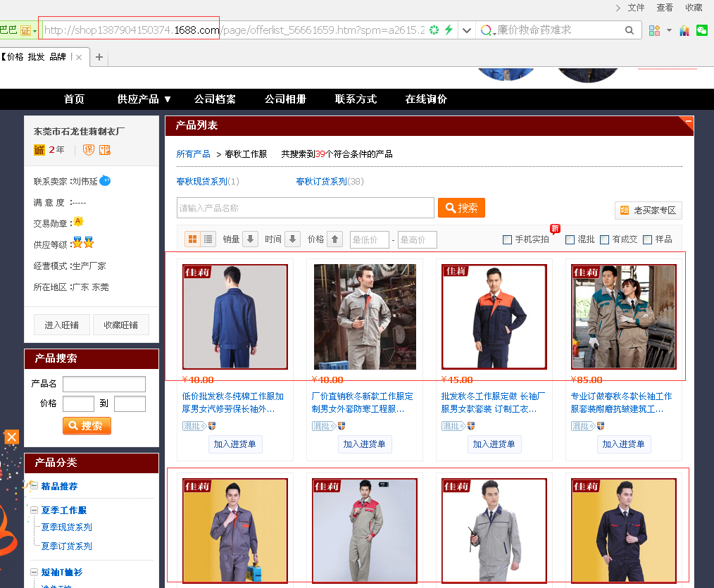Click the 进入旺铺 button

point(62,325)
